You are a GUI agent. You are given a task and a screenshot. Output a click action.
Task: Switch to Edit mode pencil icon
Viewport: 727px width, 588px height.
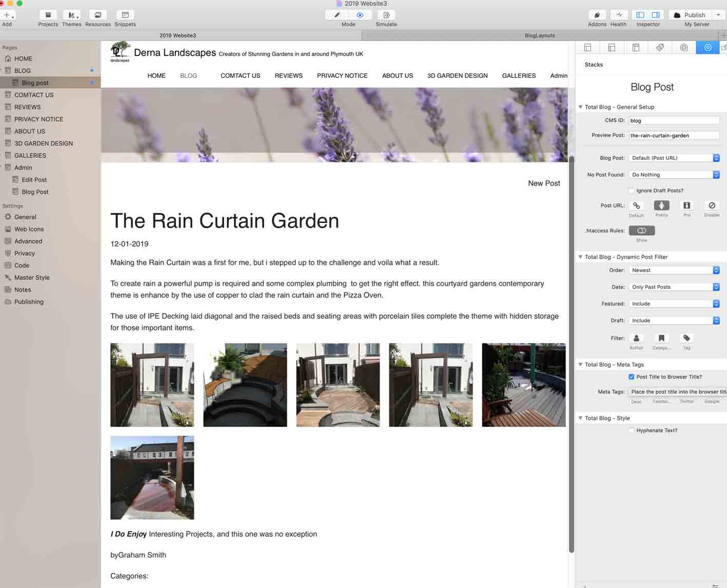coord(337,15)
